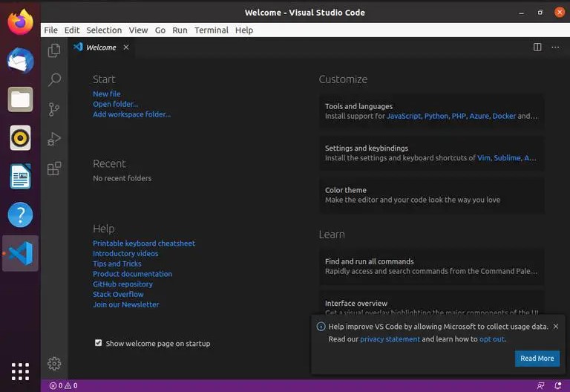Click the Sublime keybindings link
This screenshot has height=392, width=570.
tap(507, 158)
